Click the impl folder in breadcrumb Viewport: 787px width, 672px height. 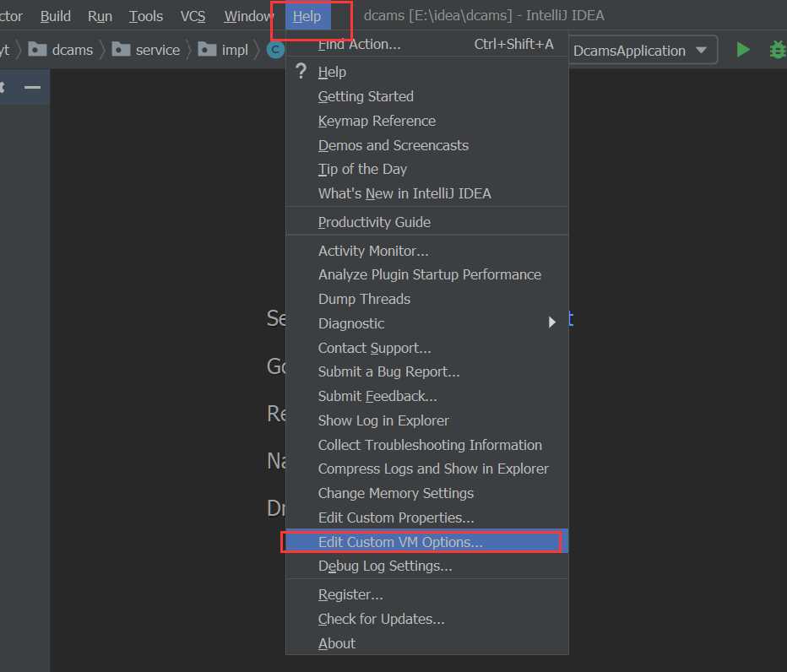point(224,50)
